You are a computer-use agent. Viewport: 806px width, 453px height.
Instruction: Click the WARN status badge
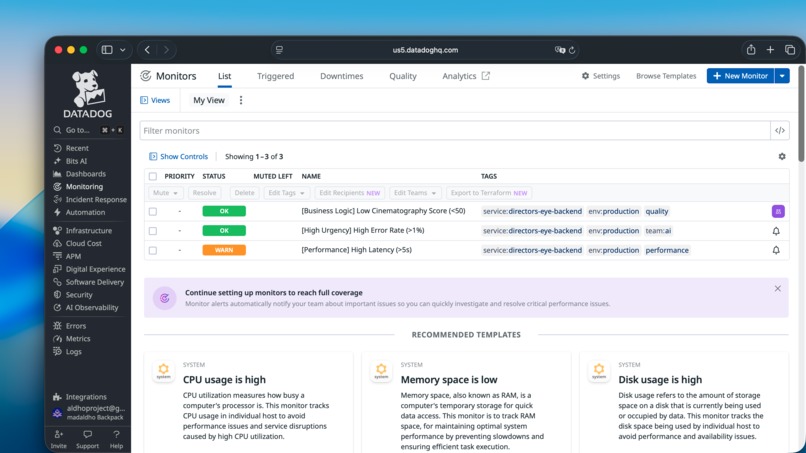tap(224, 250)
